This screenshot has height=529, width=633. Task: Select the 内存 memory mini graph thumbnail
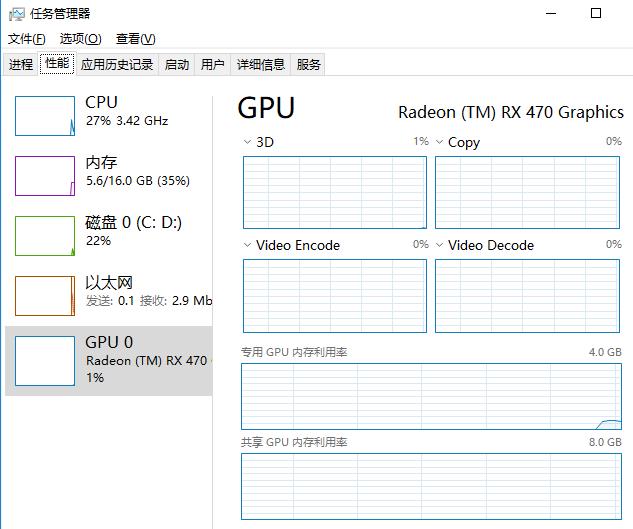45,176
